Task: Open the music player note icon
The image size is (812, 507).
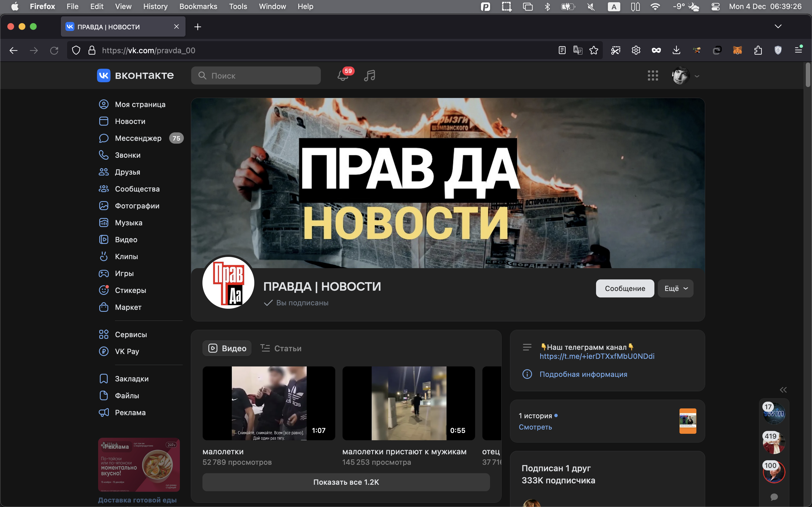Action: pyautogui.click(x=369, y=75)
